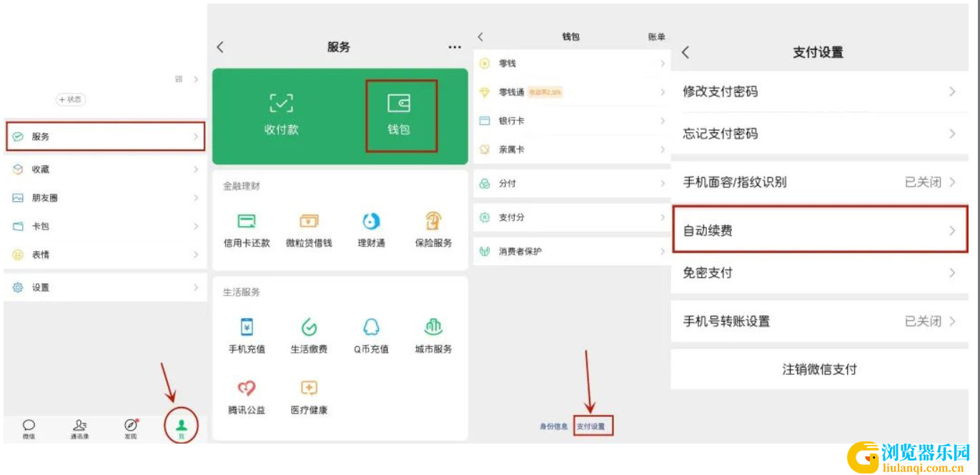Click the 支付分 label text
The height and width of the screenshot is (475, 980).
click(512, 217)
